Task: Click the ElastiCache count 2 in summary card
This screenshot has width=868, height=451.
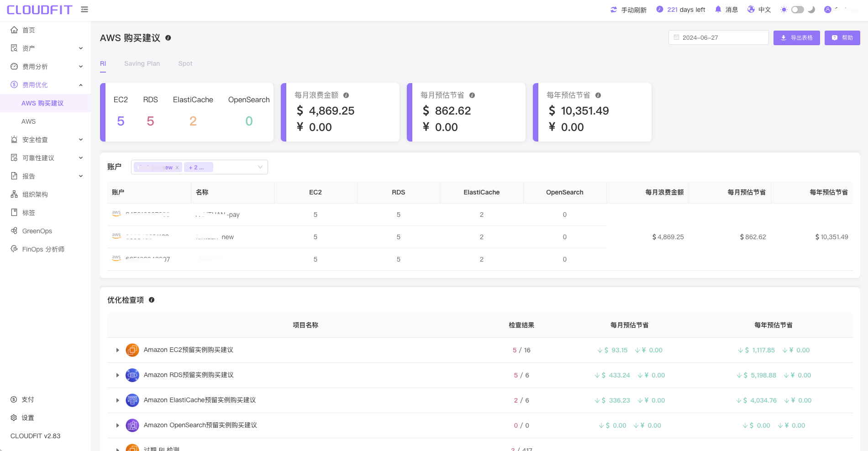Action: pyautogui.click(x=193, y=121)
